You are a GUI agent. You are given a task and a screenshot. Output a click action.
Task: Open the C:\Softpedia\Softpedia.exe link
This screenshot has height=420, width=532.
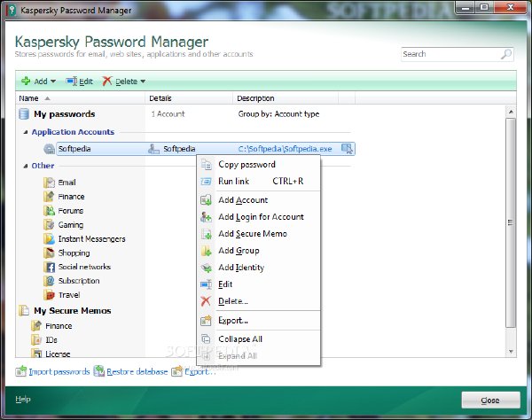click(285, 149)
